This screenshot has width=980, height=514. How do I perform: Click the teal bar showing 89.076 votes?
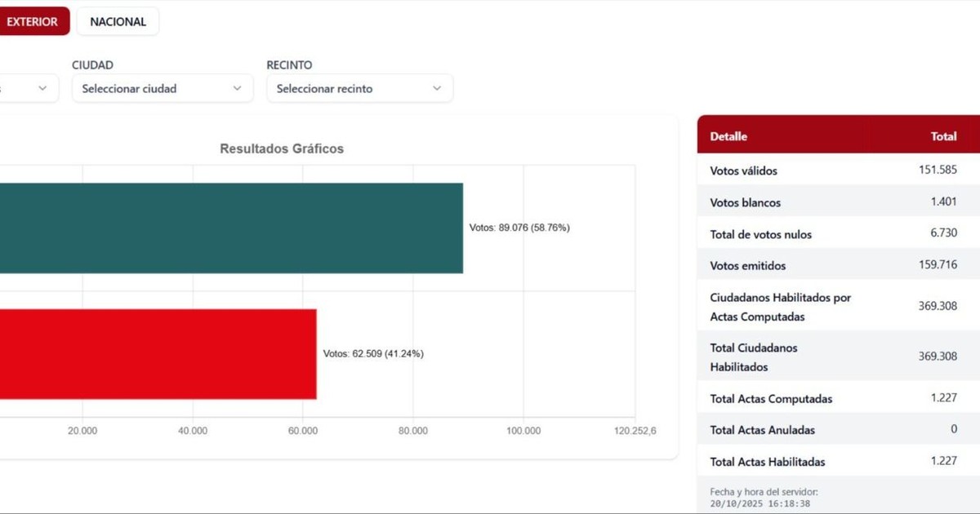(x=229, y=227)
